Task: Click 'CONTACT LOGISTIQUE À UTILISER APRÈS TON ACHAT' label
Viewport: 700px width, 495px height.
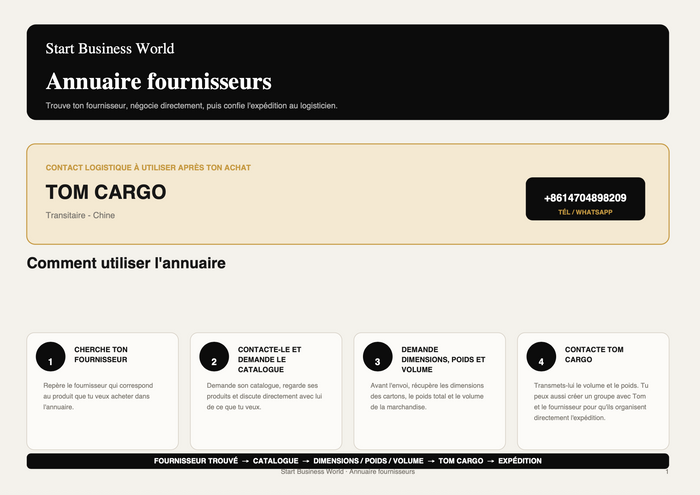Action: click(148, 168)
